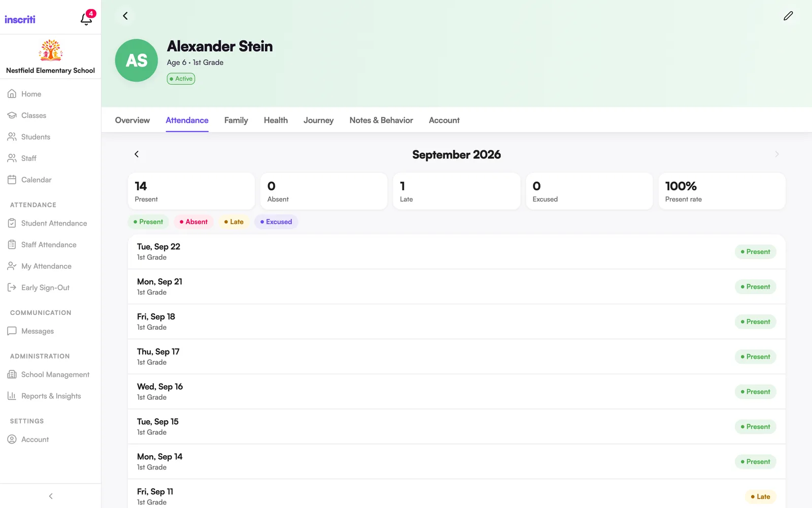The height and width of the screenshot is (508, 812).
Task: Open the student Account tab
Action: (444, 120)
